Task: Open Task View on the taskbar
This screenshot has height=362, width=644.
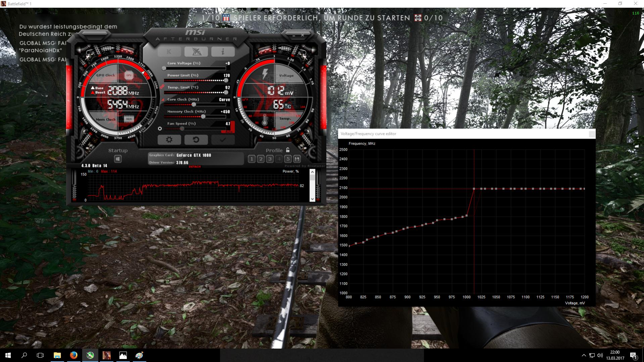Action: click(40, 355)
